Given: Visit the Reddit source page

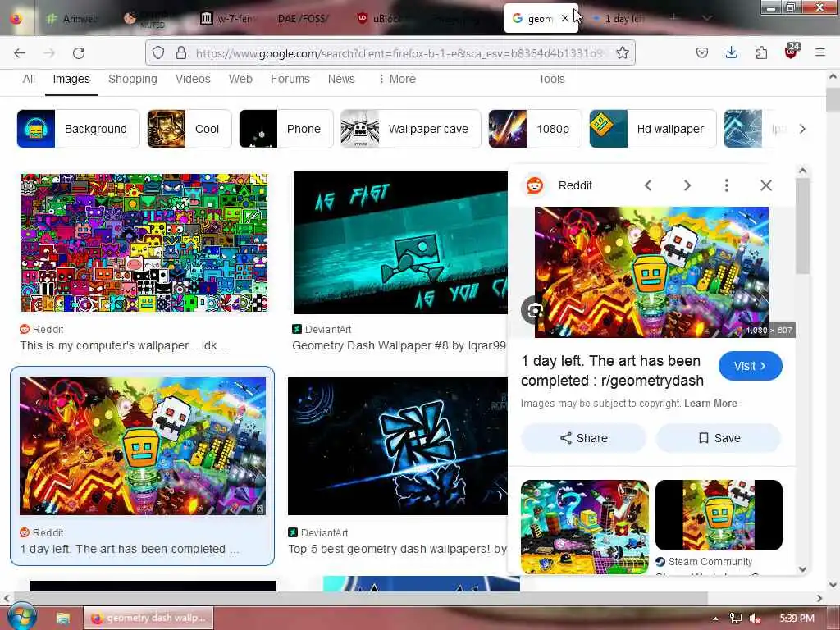Looking at the screenshot, I should (750, 366).
